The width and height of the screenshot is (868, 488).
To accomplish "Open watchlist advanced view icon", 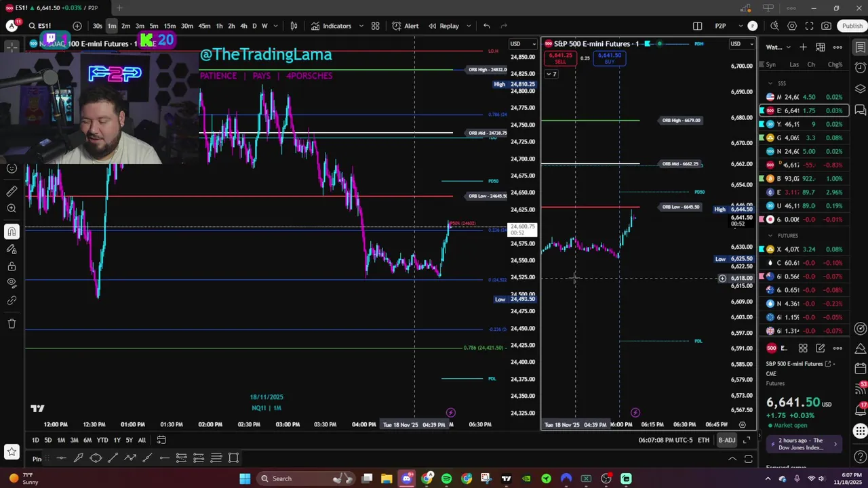I will point(821,47).
